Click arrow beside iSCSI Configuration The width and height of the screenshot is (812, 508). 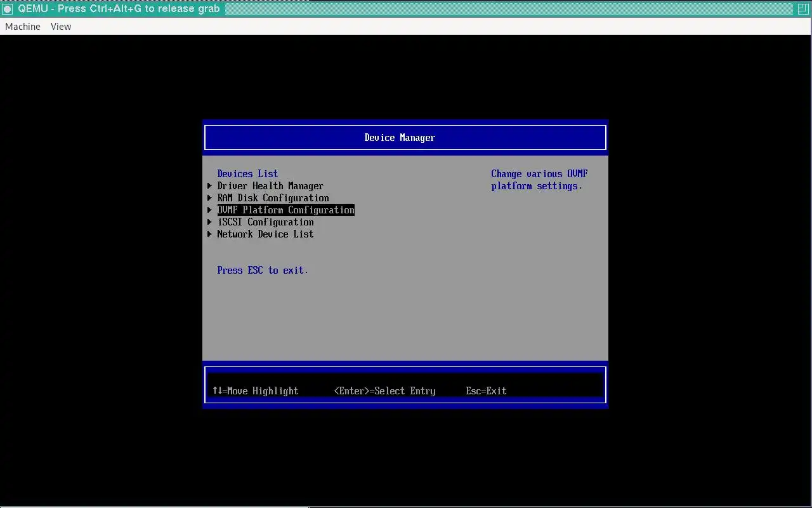click(x=209, y=222)
